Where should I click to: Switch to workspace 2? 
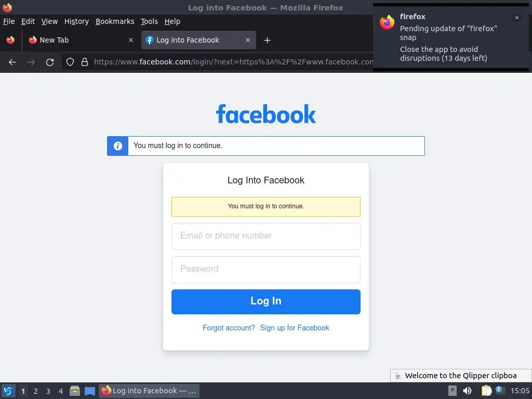pyautogui.click(x=36, y=391)
